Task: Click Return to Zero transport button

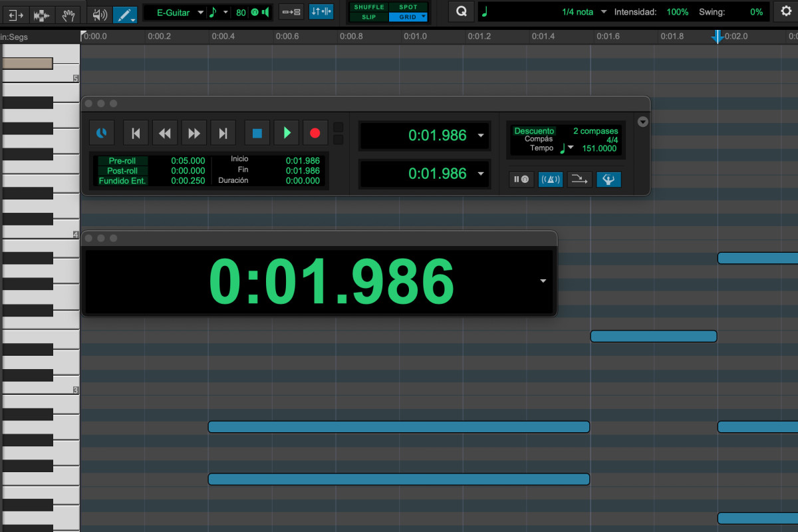Action: pos(136,133)
